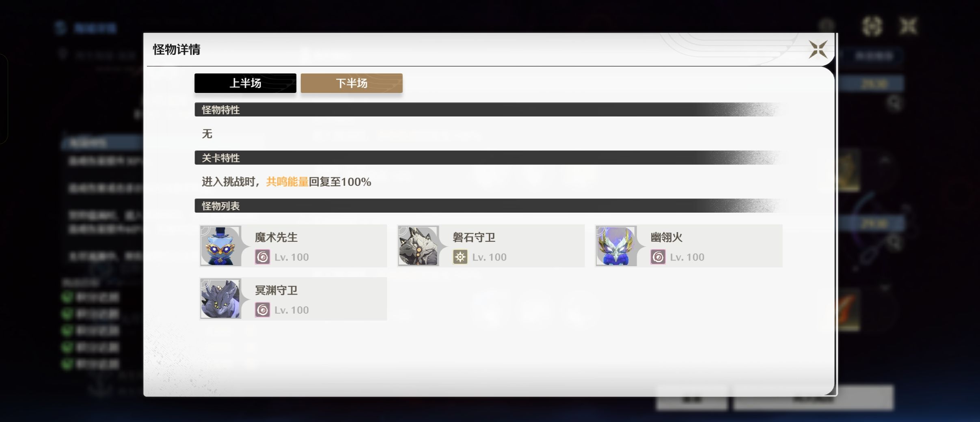This screenshot has height=422, width=980.
Task: Click the element icon under 磐石守卫
Action: click(460, 257)
